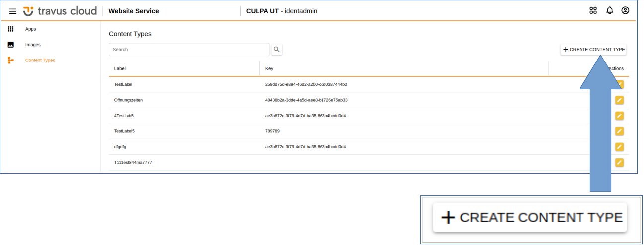The image size is (644, 245).
Task: Select the TestLabel table row
Action: coord(123,84)
